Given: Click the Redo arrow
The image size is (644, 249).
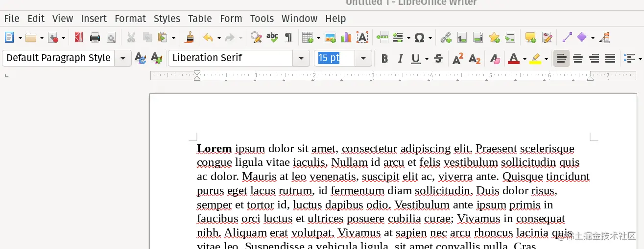Looking at the screenshot, I should pos(230,37).
